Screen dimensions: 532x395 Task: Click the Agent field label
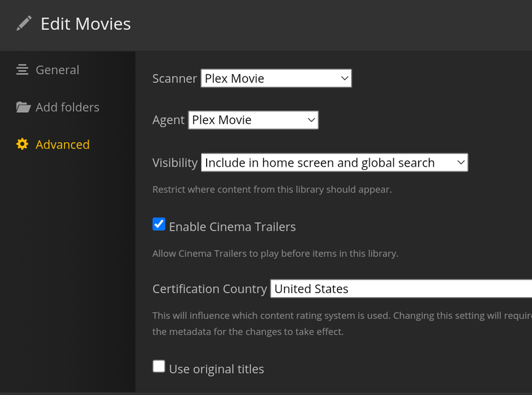click(168, 120)
